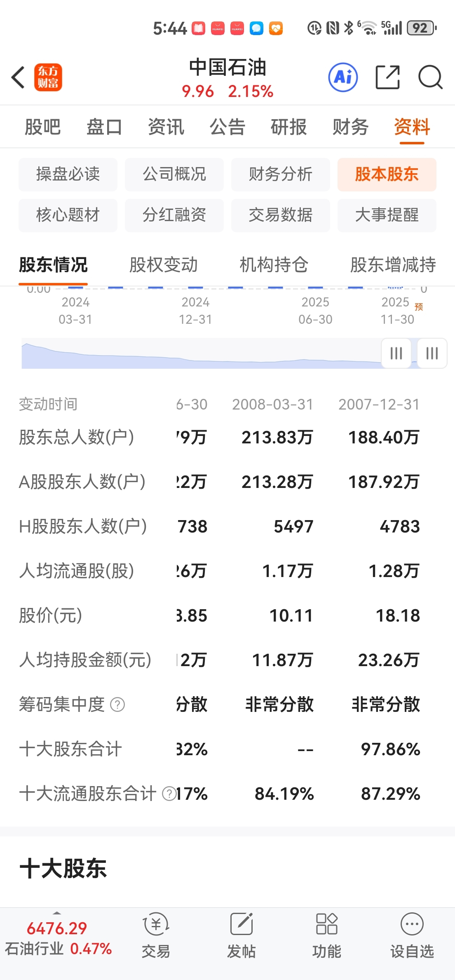
Task: Switch to 股吧 tab
Action: point(42,127)
